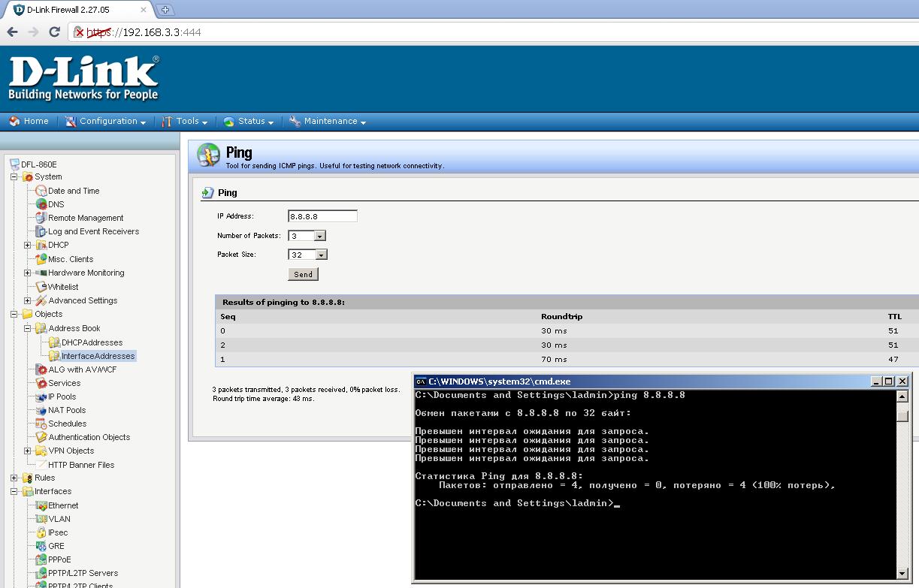Click the cmd window scrollbar down arrow
This screenshot has width=919, height=588.
tap(902, 574)
